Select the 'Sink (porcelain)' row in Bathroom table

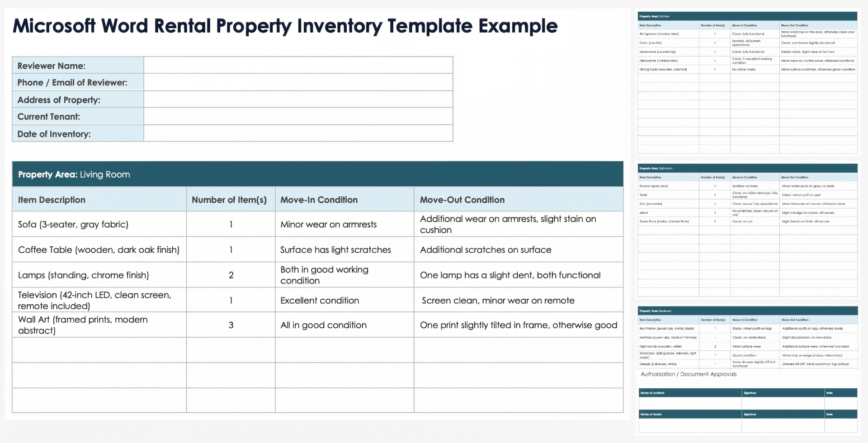coord(747,204)
